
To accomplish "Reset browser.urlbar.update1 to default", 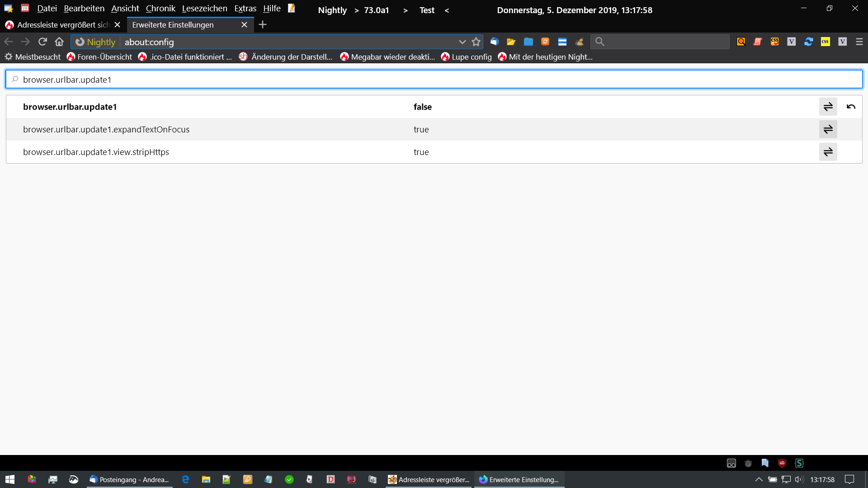I will tap(851, 107).
